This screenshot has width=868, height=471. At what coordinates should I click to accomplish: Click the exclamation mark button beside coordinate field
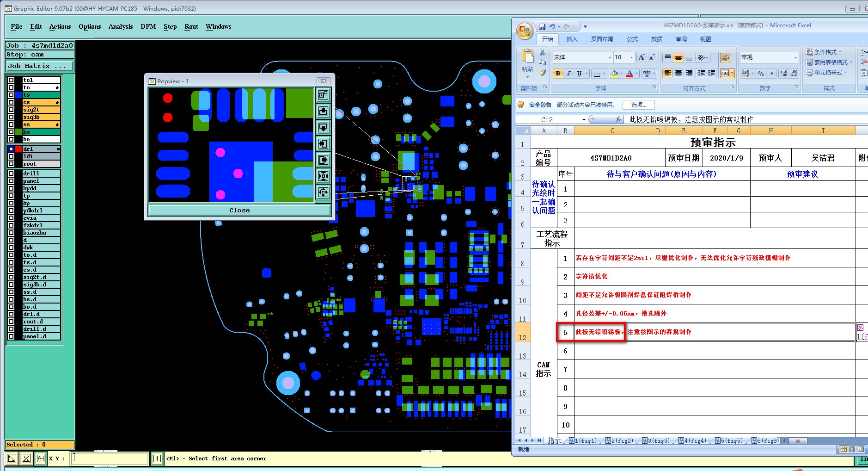tap(157, 459)
